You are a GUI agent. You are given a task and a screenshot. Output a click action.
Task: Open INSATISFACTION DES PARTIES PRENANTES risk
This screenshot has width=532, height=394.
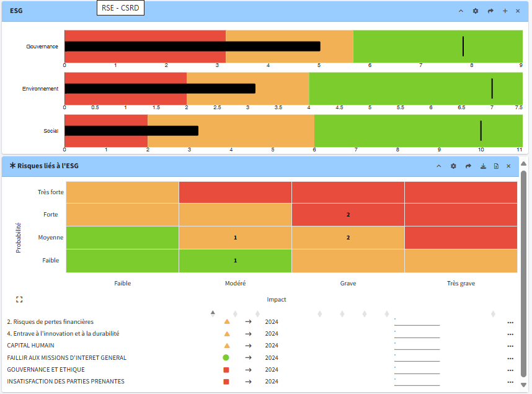[x=66, y=382]
